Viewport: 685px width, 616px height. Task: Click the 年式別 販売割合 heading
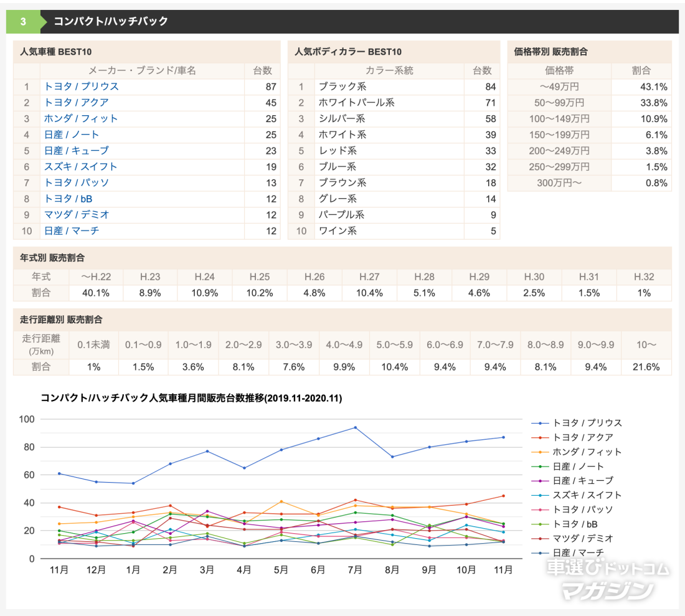pyautogui.click(x=52, y=258)
